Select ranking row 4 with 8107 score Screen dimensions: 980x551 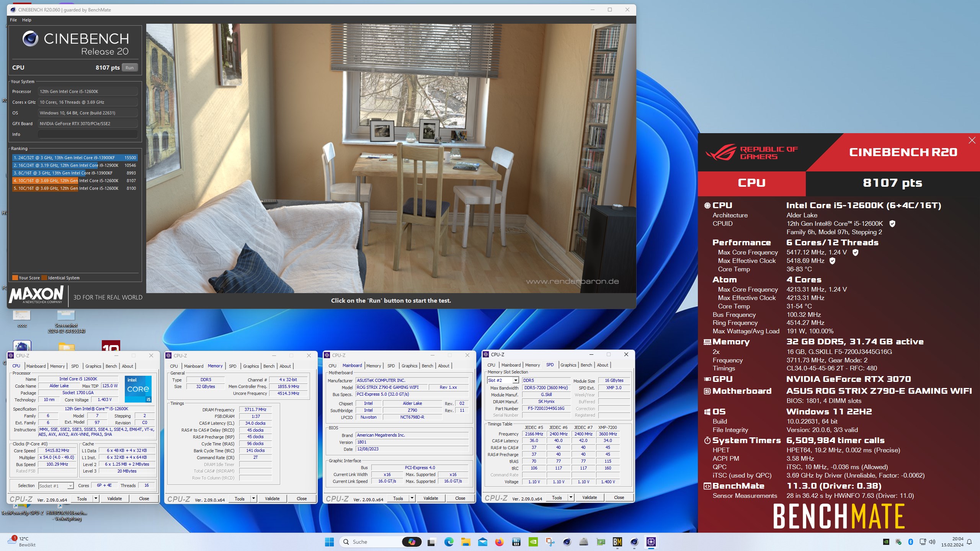[x=74, y=181]
